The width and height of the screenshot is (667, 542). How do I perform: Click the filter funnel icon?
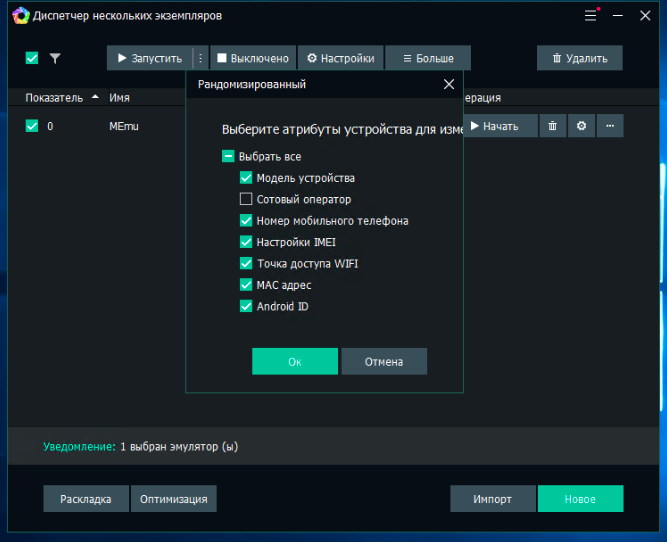(x=55, y=58)
